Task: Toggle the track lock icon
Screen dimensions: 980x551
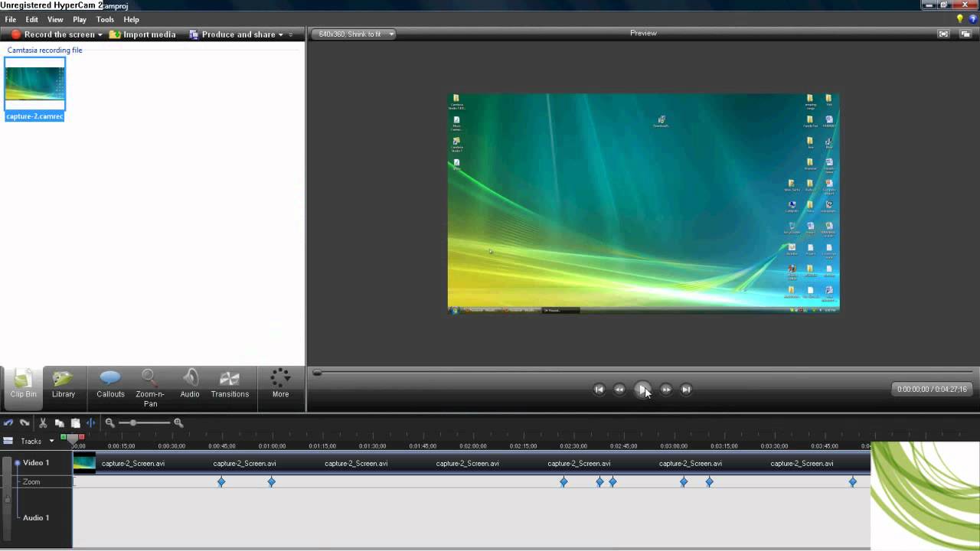Action: tap(8, 498)
